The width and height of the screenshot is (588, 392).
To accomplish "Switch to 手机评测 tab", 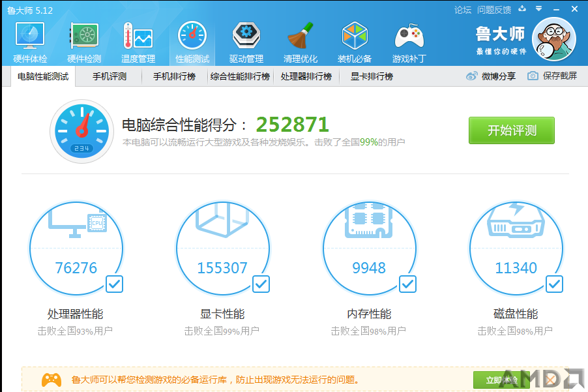I will [110, 76].
